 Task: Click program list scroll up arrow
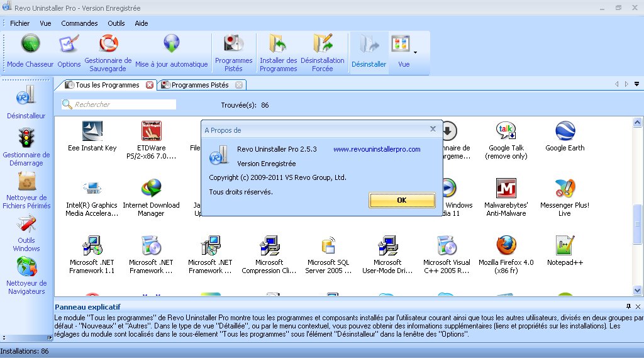[638, 122]
